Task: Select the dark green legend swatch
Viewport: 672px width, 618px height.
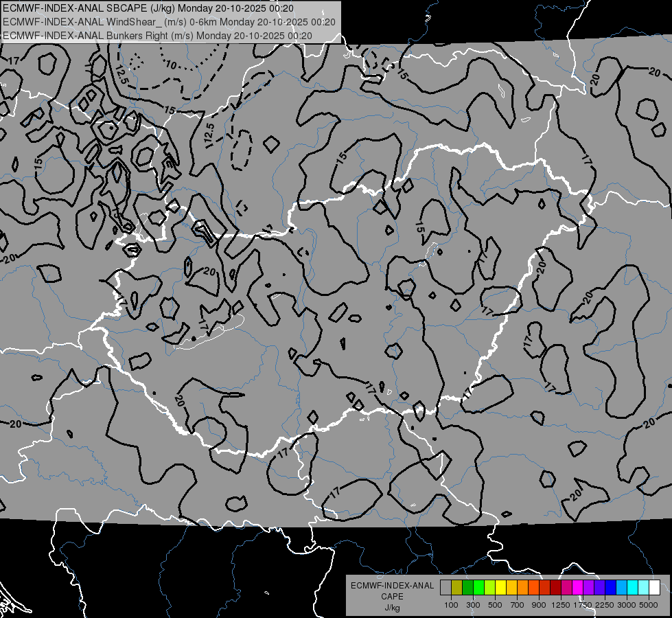Action: (x=467, y=588)
